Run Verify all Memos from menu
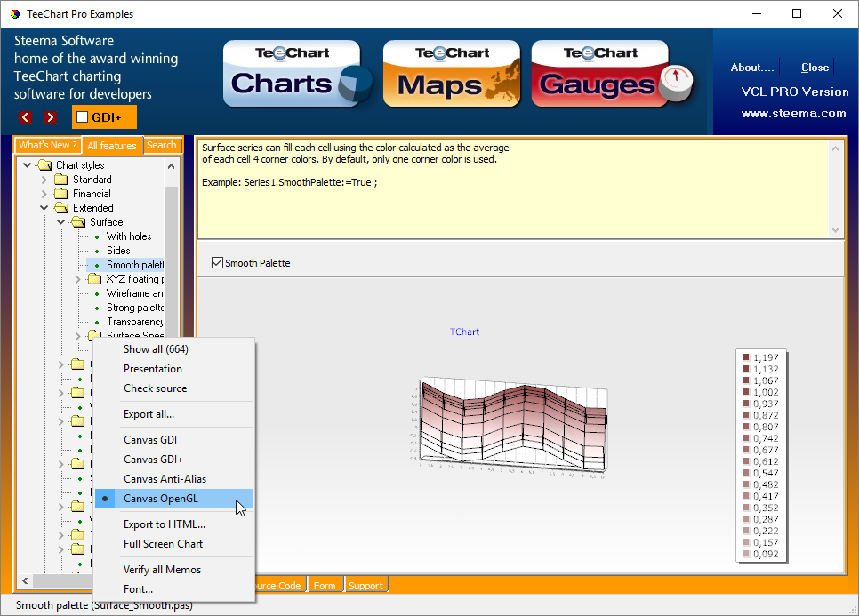The width and height of the screenshot is (859, 616). tap(173, 570)
